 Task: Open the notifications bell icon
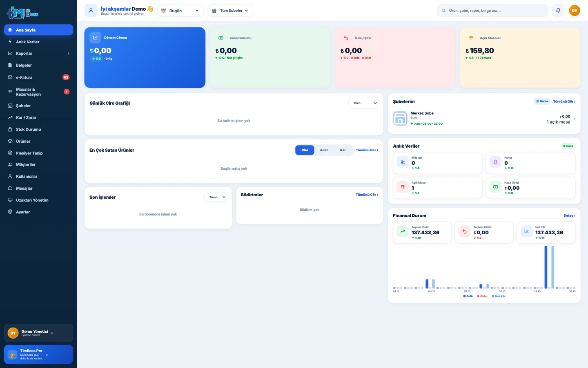click(558, 11)
